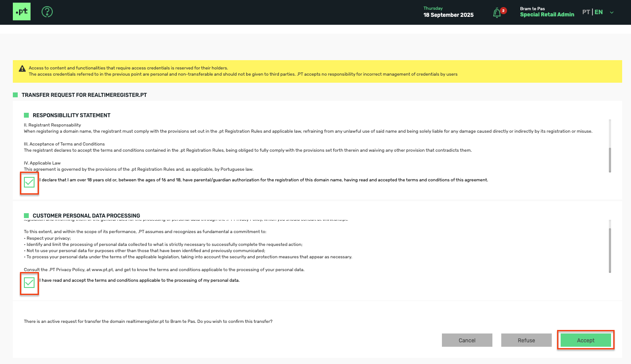Viewport: 631px width, 364px height.
Task: Click the 'IV. Applicable Law' line
Action: 42,163
